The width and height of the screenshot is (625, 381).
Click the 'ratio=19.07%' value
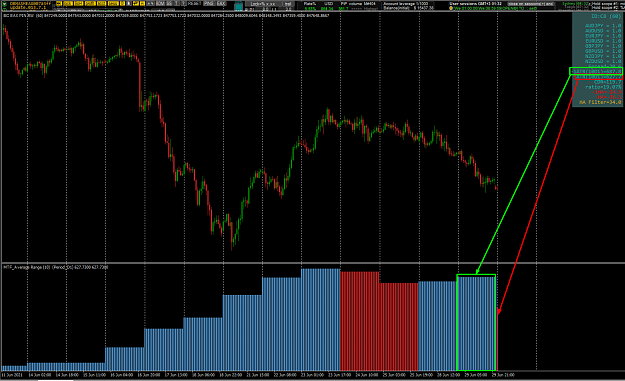(x=603, y=87)
